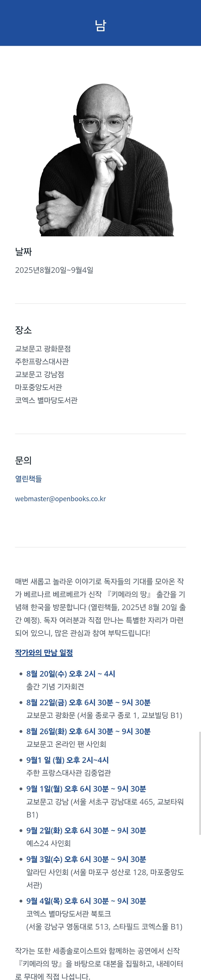
Task: Click the 9월 3일(수) schedule heading
Action: tap(86, 859)
